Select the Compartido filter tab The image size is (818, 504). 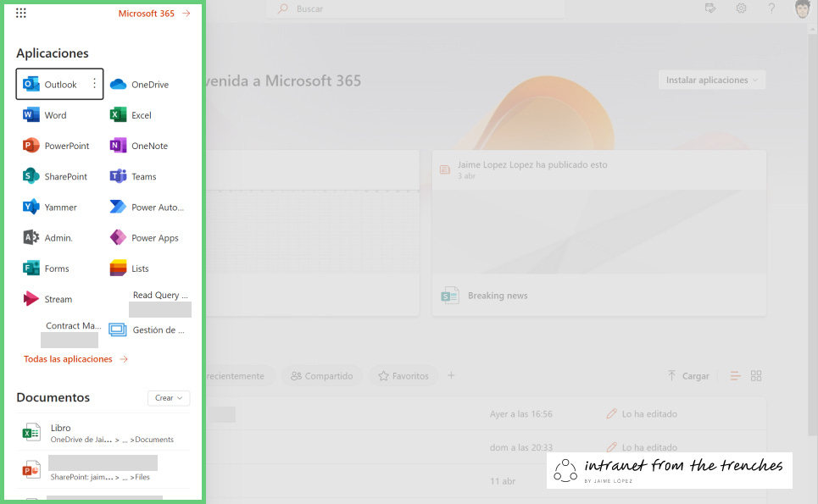pyautogui.click(x=321, y=376)
